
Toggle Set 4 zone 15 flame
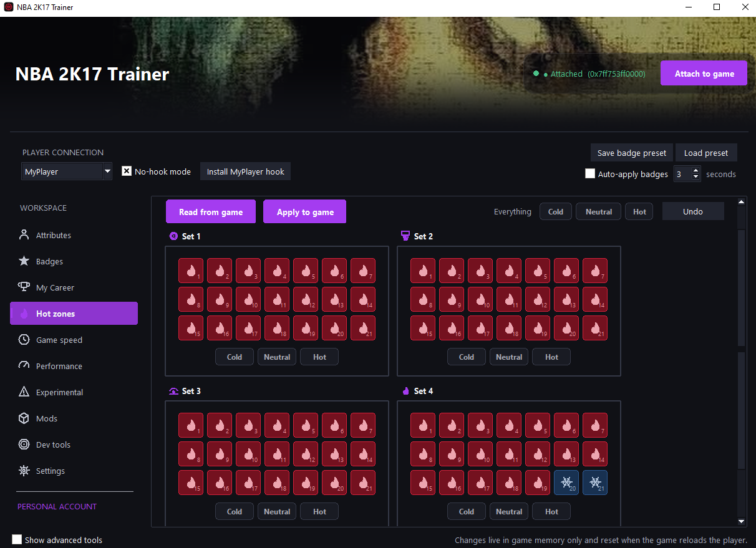423,483
